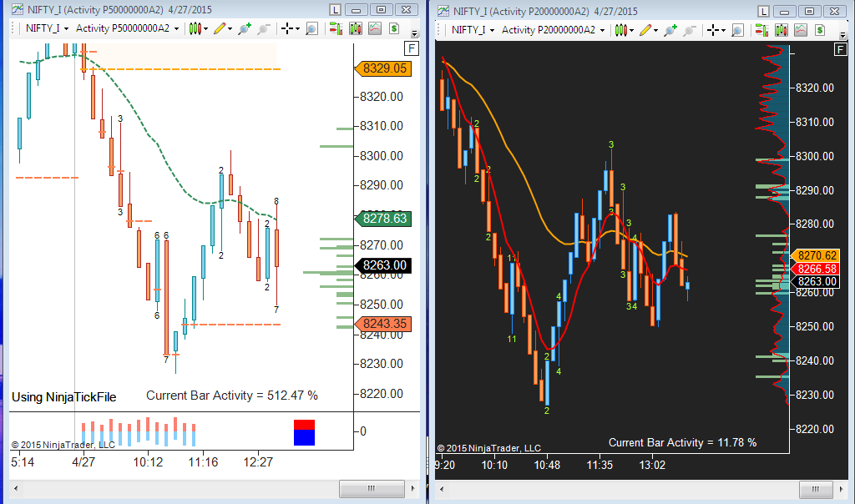Open Data Series icon in left chart toolbar
The height and width of the screenshot is (504, 855).
pyautogui.click(x=356, y=28)
